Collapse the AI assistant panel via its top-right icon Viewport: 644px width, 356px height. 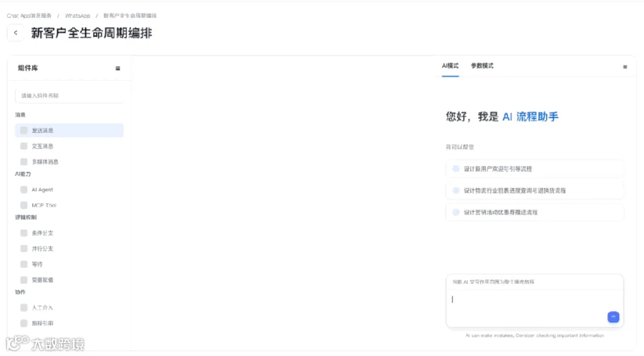pyautogui.click(x=625, y=67)
